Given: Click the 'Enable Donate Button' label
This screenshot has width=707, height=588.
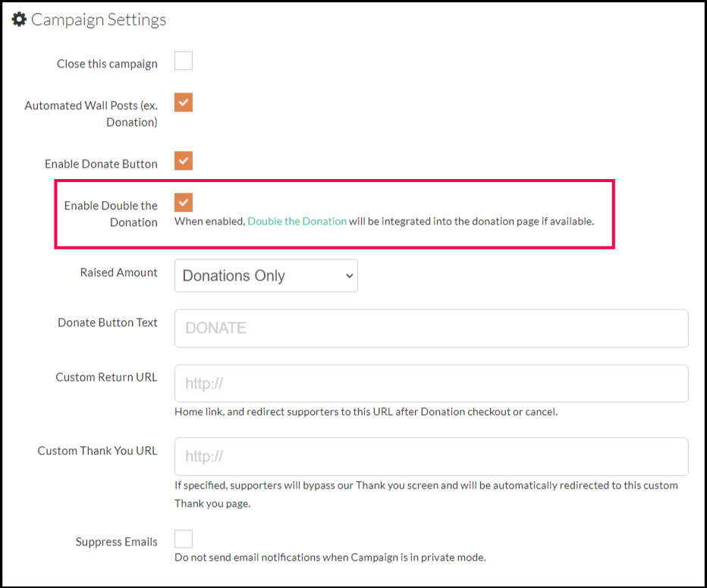Looking at the screenshot, I should (x=101, y=164).
